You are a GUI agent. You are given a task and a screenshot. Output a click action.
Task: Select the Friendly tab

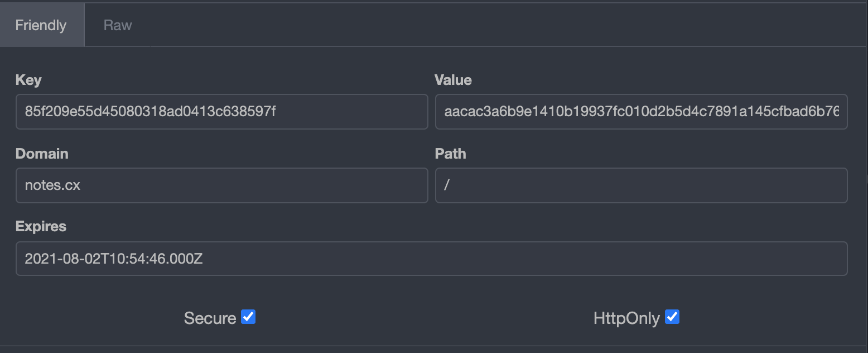click(x=41, y=25)
